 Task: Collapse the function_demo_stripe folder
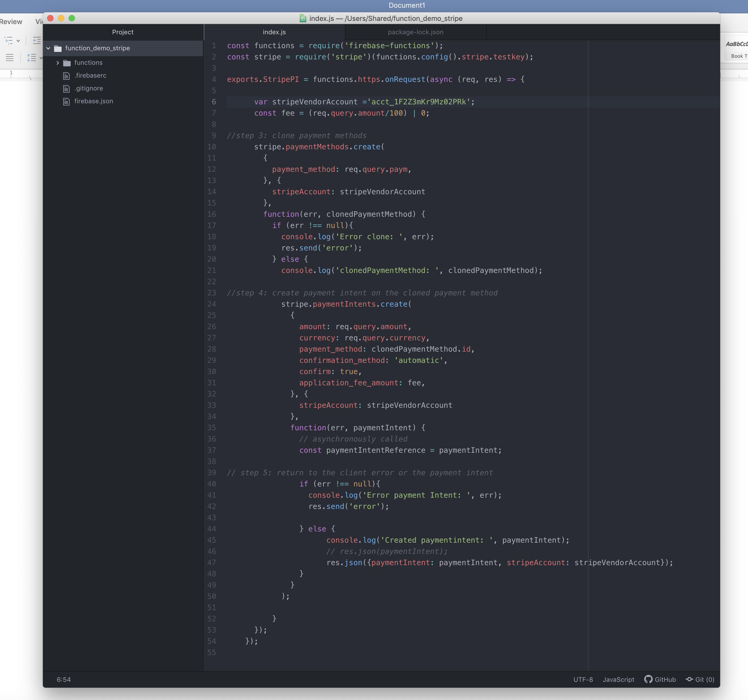[x=48, y=48]
